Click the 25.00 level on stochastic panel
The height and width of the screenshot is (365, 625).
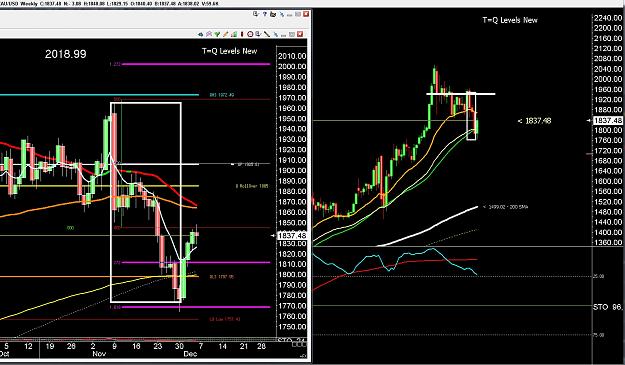[598, 276]
